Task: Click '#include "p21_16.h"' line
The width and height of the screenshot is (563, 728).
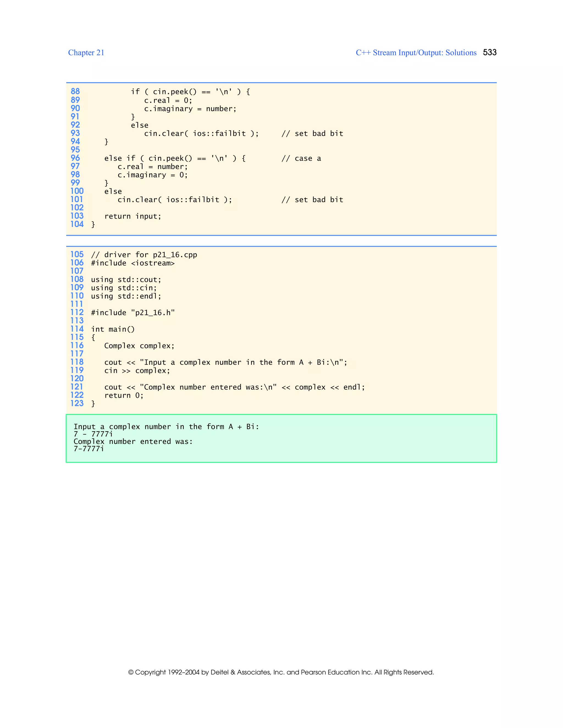Action: click(133, 313)
